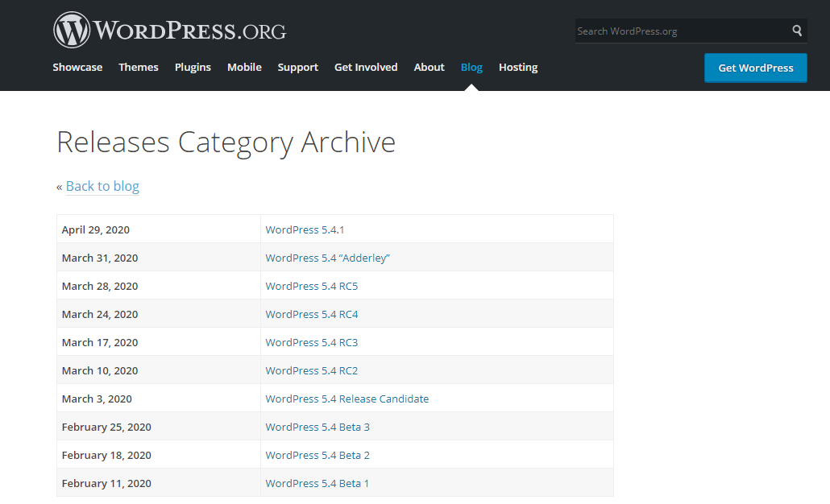Open WordPress 5.4 "Adderley" post
830x504 pixels.
[x=327, y=258]
